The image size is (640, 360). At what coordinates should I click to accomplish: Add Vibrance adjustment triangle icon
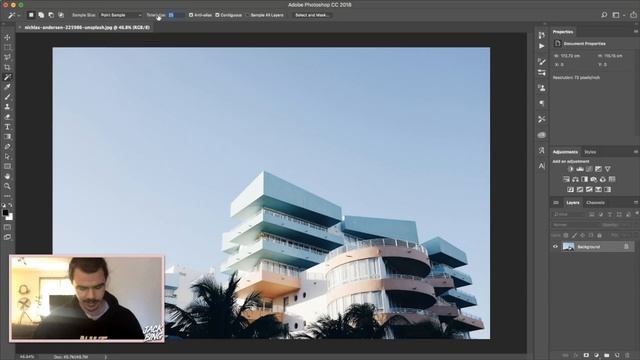point(608,169)
